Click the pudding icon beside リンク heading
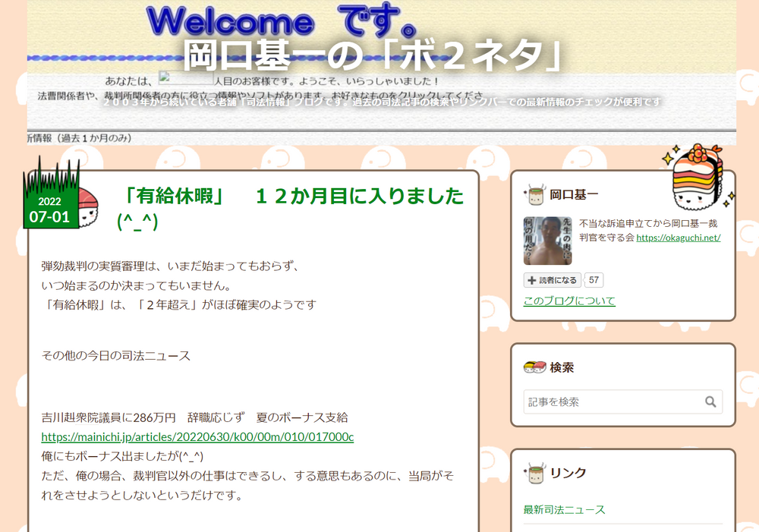Viewport: 759px width, 532px height. coord(535,473)
